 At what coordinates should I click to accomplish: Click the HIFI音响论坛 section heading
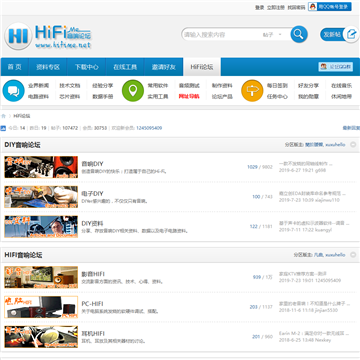click(x=23, y=255)
